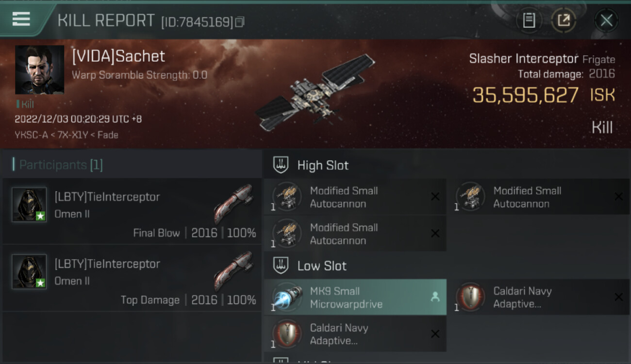Click the Slasher Interceptor ship image

[x=315, y=92]
